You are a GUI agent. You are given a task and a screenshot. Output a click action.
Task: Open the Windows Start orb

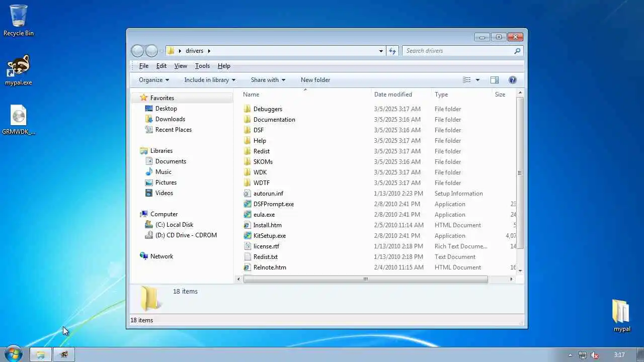tap(13, 354)
